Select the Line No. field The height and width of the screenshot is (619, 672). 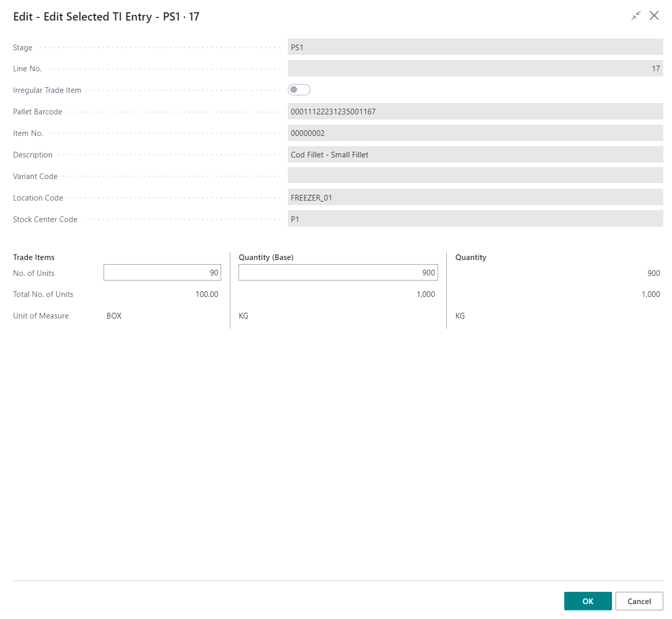pyautogui.click(x=475, y=69)
